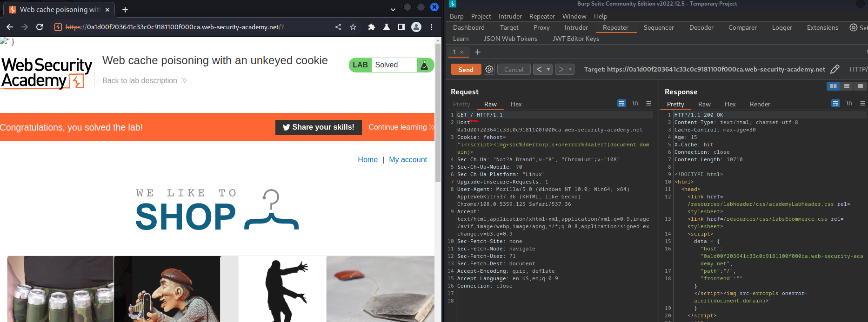Go to previous request in Repeater history
Viewport: 868px width, 322px height.
(539, 69)
